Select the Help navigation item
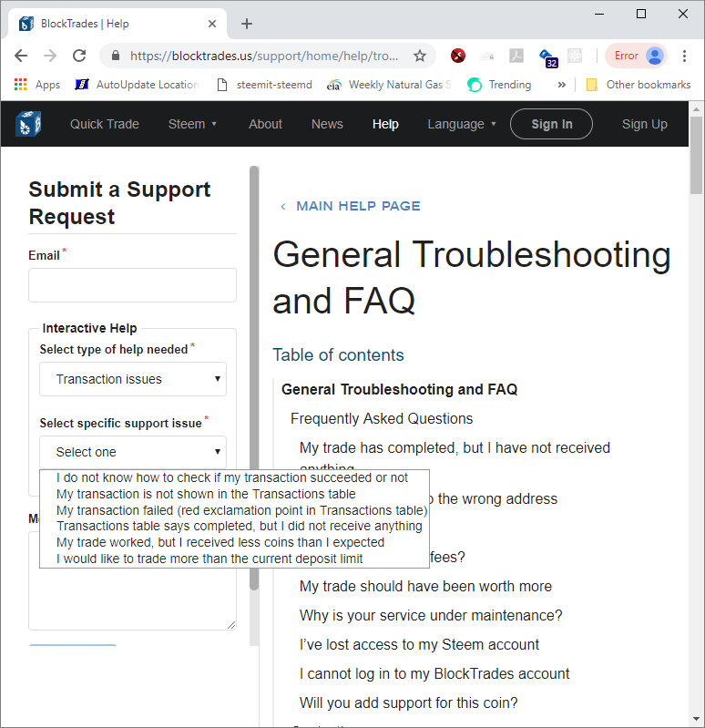The height and width of the screenshot is (728, 705). (385, 124)
